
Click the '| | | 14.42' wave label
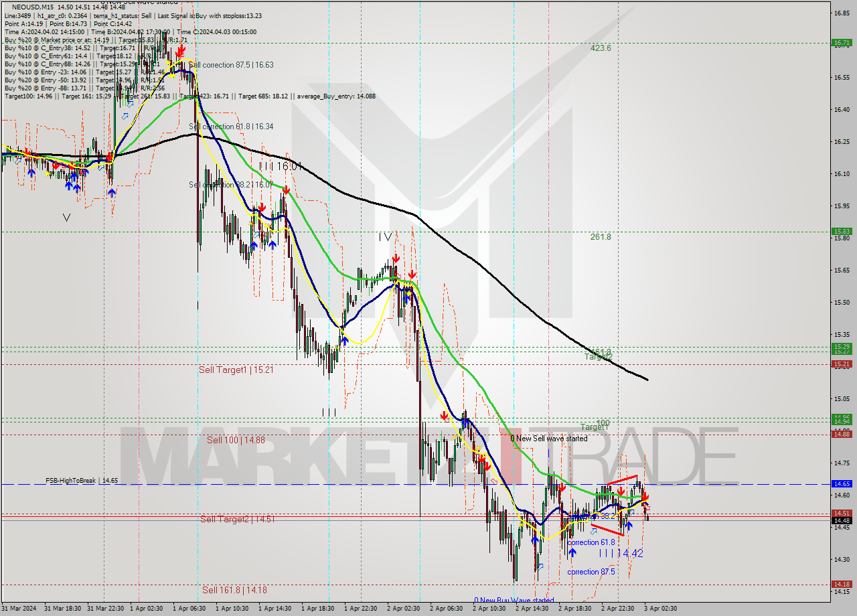tap(621, 553)
